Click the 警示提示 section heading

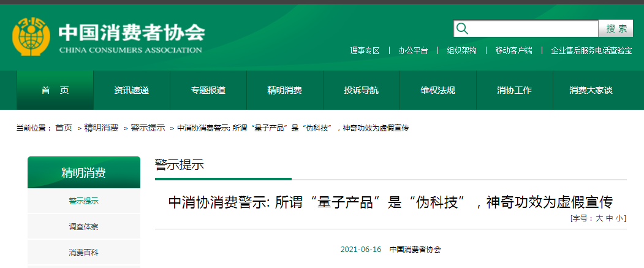(179, 165)
